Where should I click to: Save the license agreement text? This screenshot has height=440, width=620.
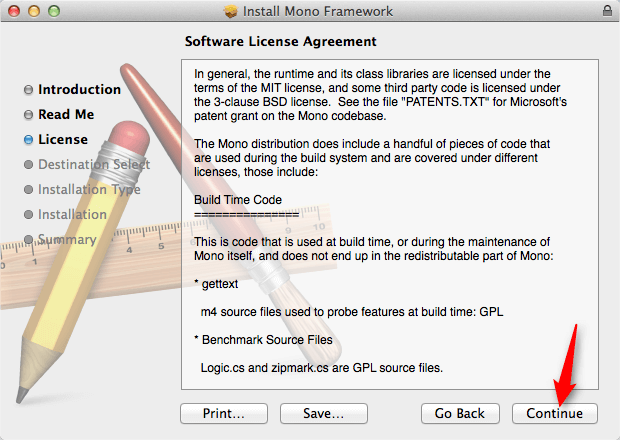[324, 414]
